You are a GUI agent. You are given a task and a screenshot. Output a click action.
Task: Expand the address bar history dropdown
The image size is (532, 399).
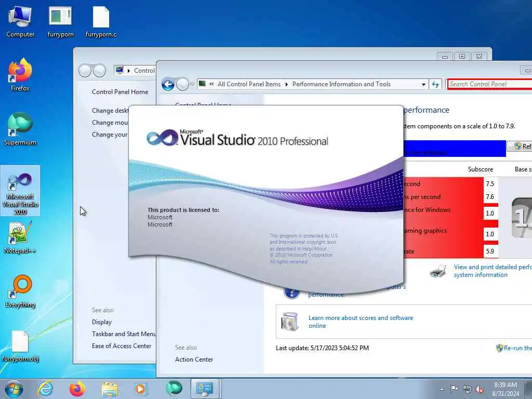(423, 84)
